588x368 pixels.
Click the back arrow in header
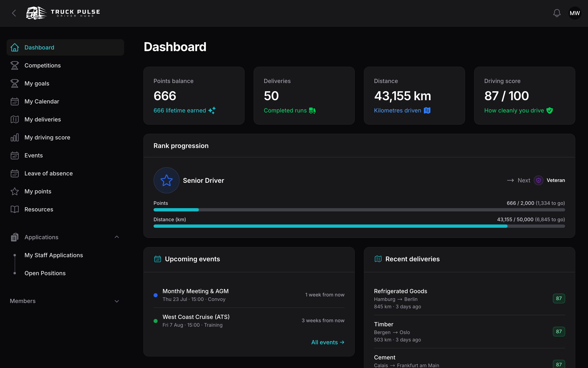click(14, 13)
